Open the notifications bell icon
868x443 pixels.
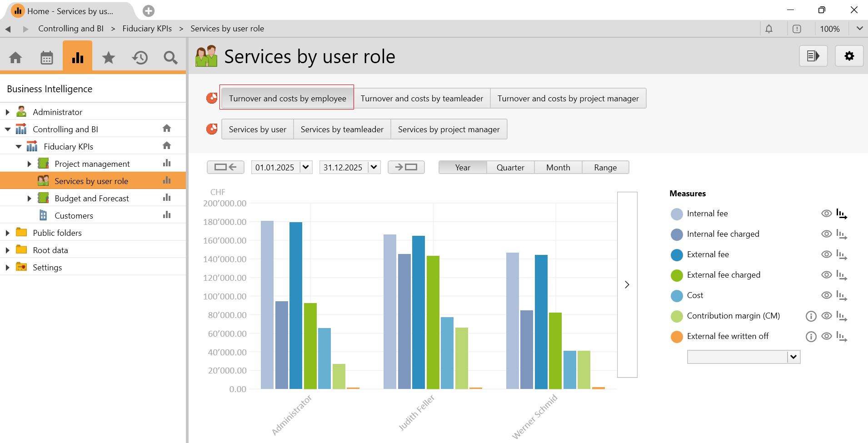coord(769,29)
